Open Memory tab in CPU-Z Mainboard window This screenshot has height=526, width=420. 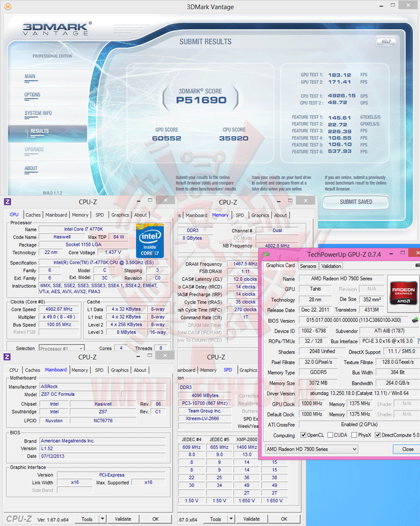(80, 370)
